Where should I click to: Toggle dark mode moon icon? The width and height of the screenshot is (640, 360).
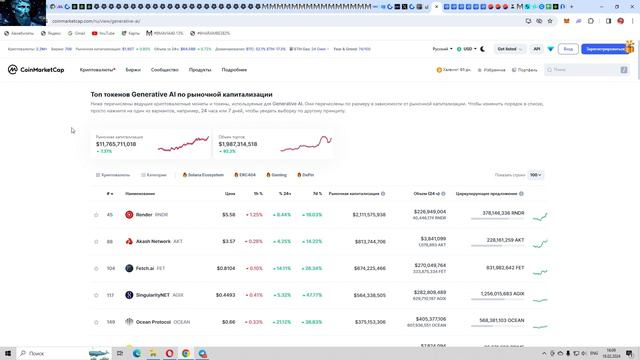[482, 49]
